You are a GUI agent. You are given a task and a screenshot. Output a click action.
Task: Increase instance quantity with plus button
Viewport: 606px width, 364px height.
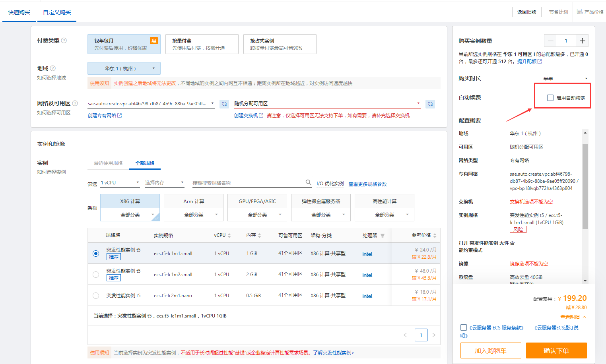582,41
